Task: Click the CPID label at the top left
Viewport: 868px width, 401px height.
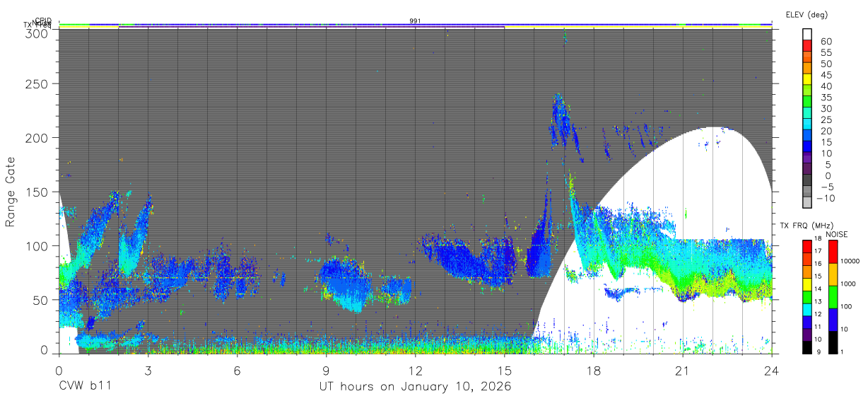Action: (x=43, y=21)
